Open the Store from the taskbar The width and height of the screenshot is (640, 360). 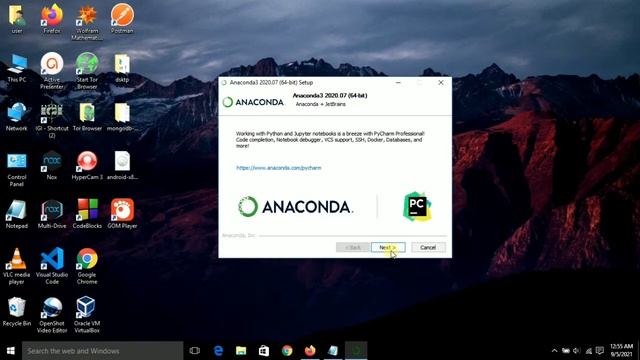point(264,351)
